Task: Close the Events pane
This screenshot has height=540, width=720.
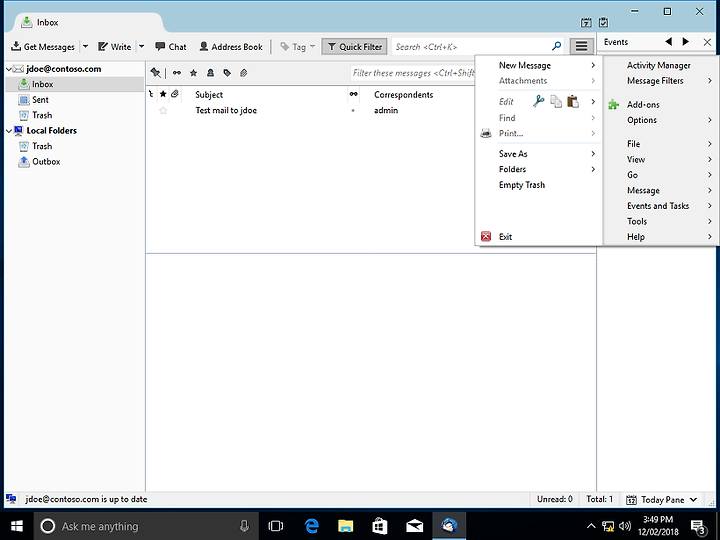Action: click(x=707, y=42)
